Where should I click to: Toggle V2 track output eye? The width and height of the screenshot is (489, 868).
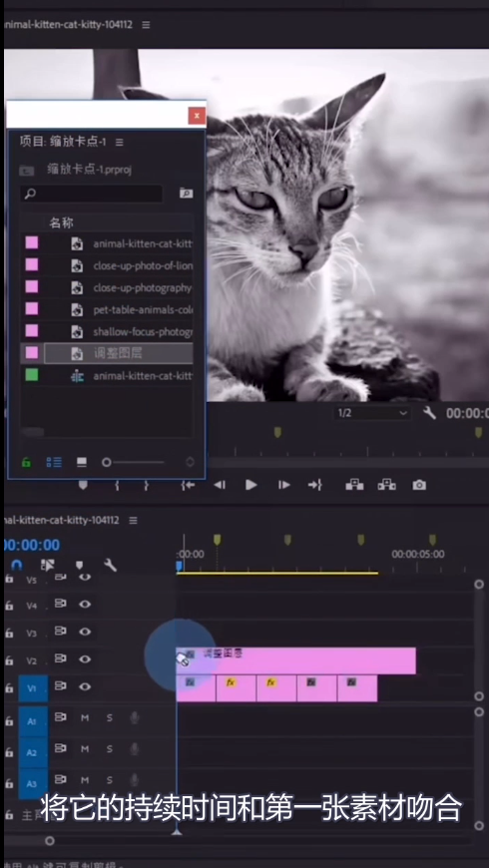click(85, 658)
